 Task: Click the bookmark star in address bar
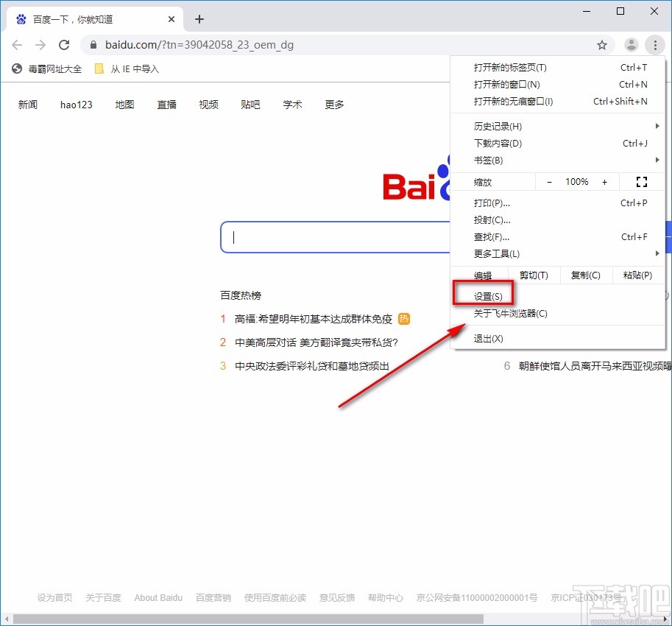click(x=602, y=44)
